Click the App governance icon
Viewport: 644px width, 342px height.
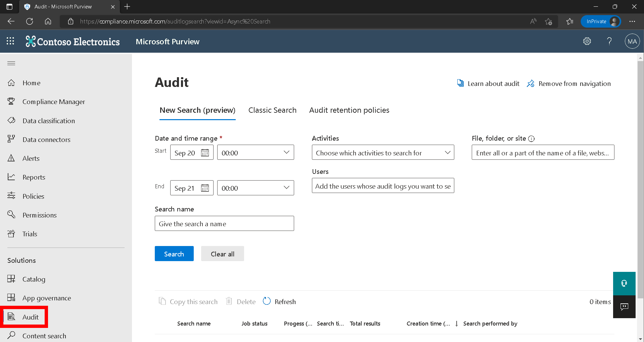[x=11, y=298]
